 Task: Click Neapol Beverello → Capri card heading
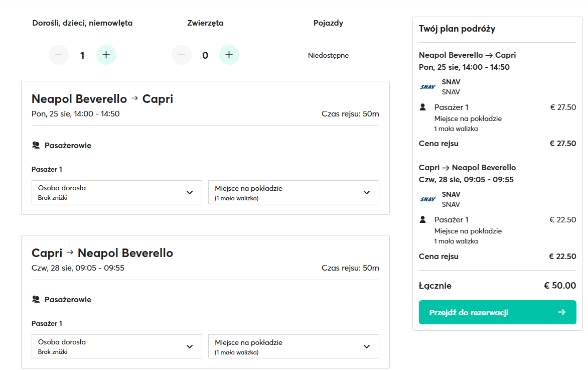102,99
